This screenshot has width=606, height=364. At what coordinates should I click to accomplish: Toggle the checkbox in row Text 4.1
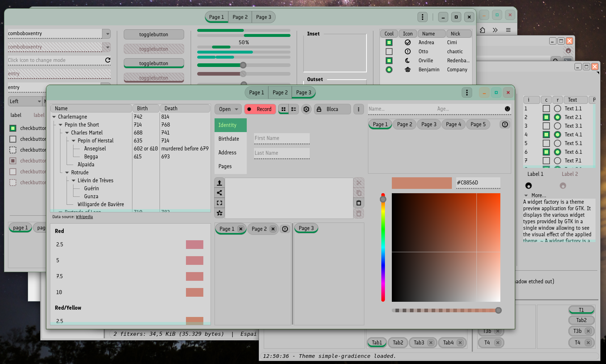(546, 135)
